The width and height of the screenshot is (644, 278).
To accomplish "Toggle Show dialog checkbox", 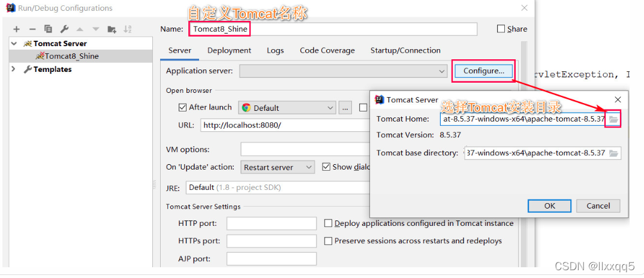I will coord(327,167).
